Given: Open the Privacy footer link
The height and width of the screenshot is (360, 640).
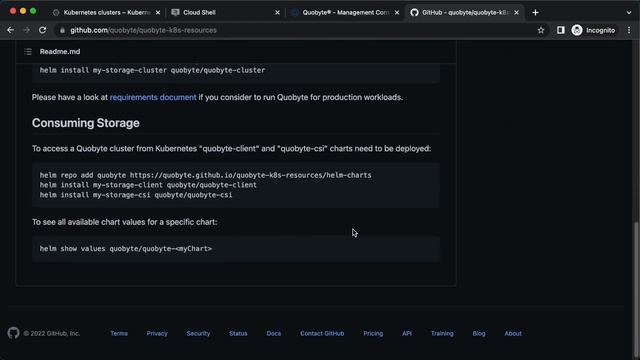Looking at the screenshot, I should pyautogui.click(x=157, y=333).
